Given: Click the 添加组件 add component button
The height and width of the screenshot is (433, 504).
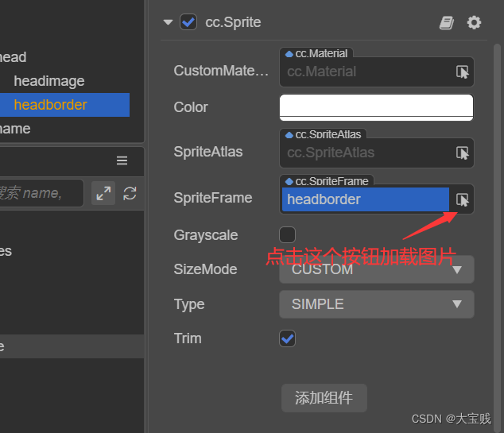Looking at the screenshot, I should 324,398.
